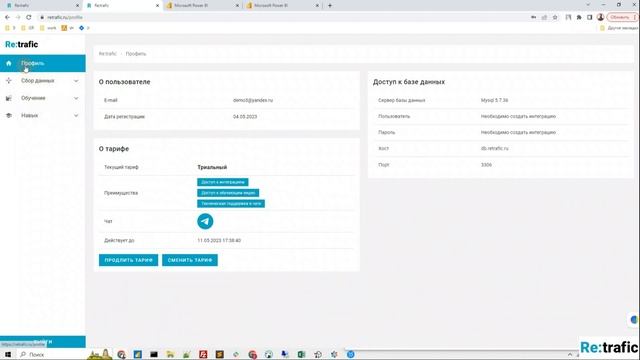Click the Re:trafic breadcrumb link

click(108, 54)
